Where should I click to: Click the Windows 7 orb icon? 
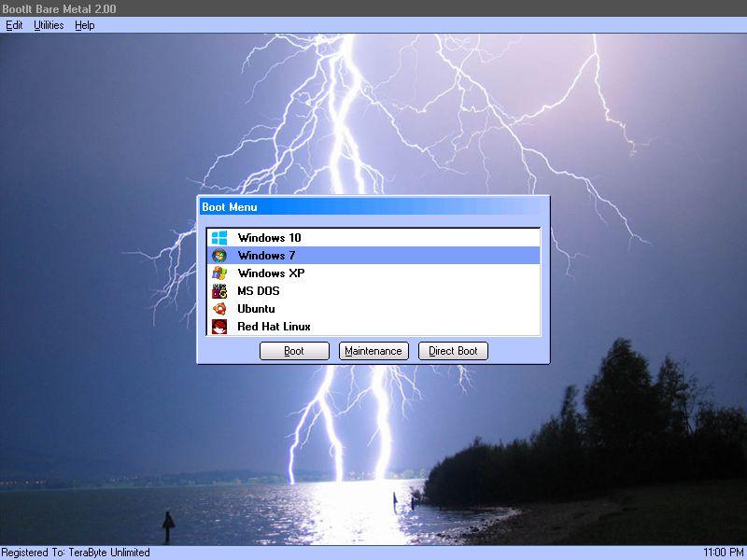[219, 256]
